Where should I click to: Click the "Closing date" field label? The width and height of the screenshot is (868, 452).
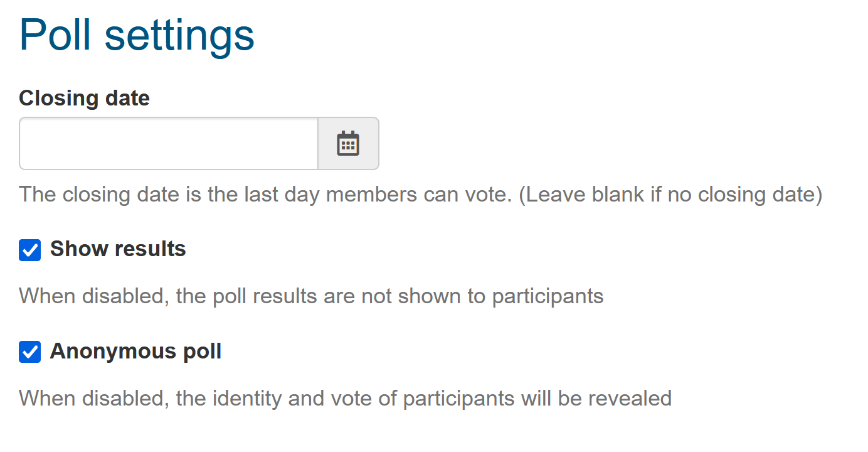tap(84, 99)
